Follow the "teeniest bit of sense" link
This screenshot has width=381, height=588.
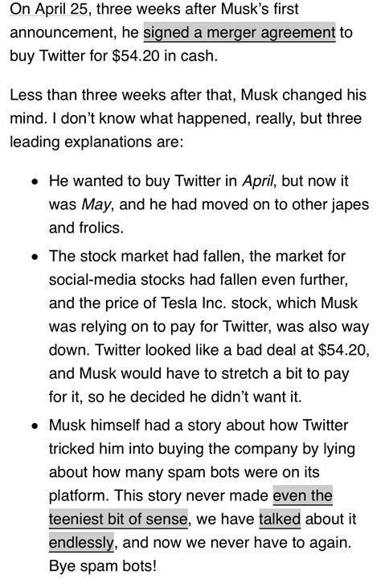tap(118, 520)
